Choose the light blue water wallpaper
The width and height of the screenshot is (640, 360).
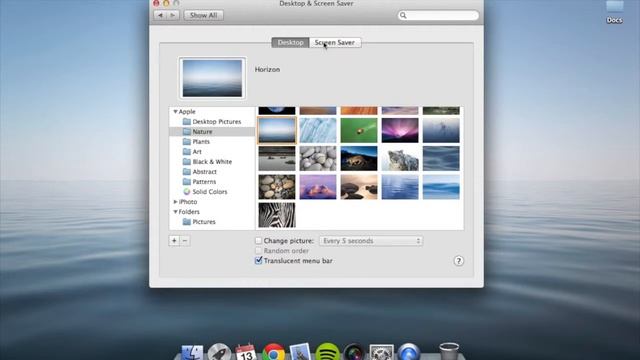coord(400,187)
